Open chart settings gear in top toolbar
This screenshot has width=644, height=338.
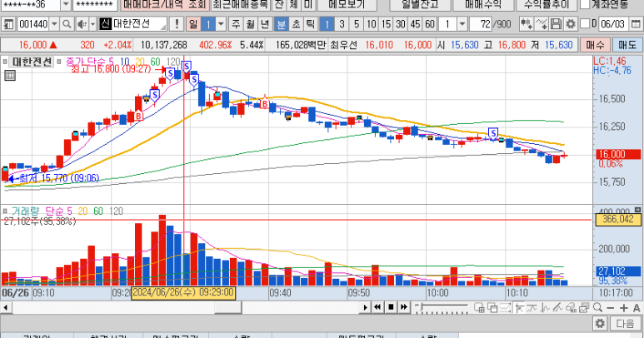tap(570, 24)
